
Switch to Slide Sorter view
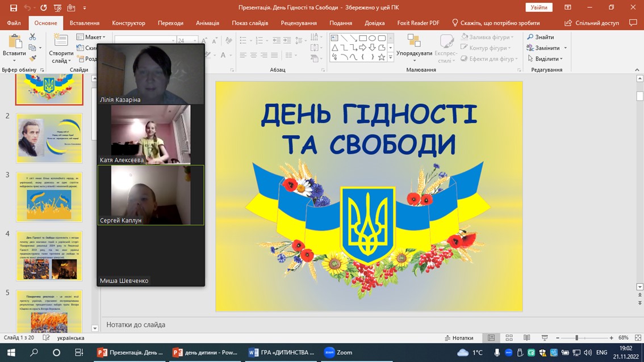pyautogui.click(x=509, y=338)
